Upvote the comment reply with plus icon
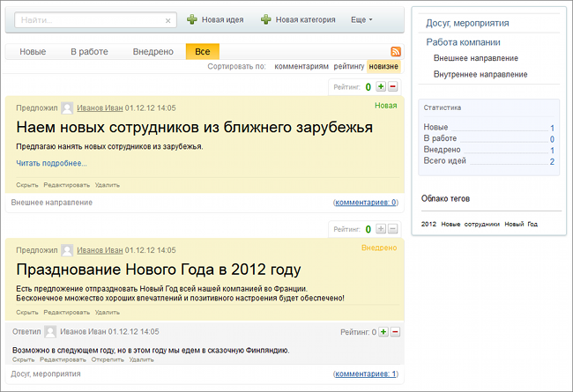The width and height of the screenshot is (573, 392). (x=383, y=332)
